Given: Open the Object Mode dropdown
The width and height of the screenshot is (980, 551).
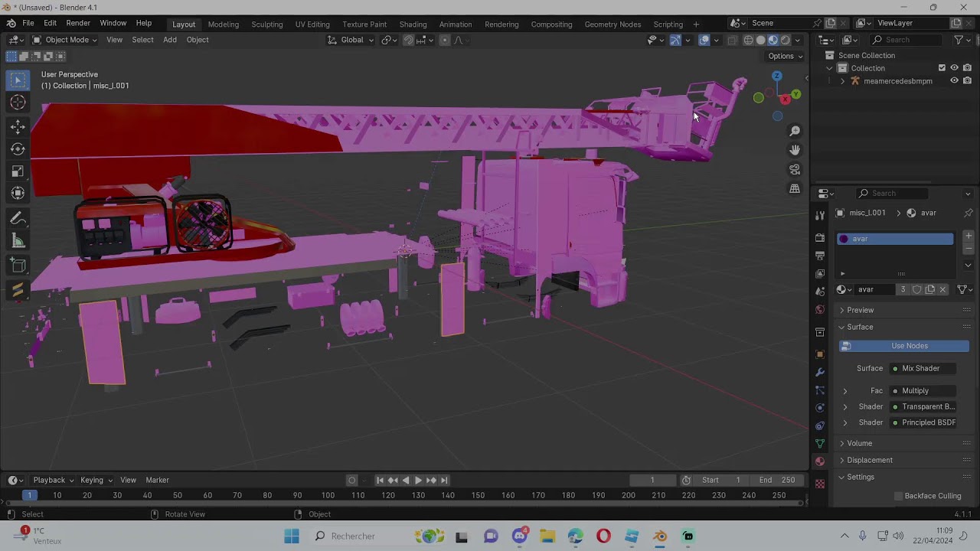Looking at the screenshot, I should click(x=65, y=40).
